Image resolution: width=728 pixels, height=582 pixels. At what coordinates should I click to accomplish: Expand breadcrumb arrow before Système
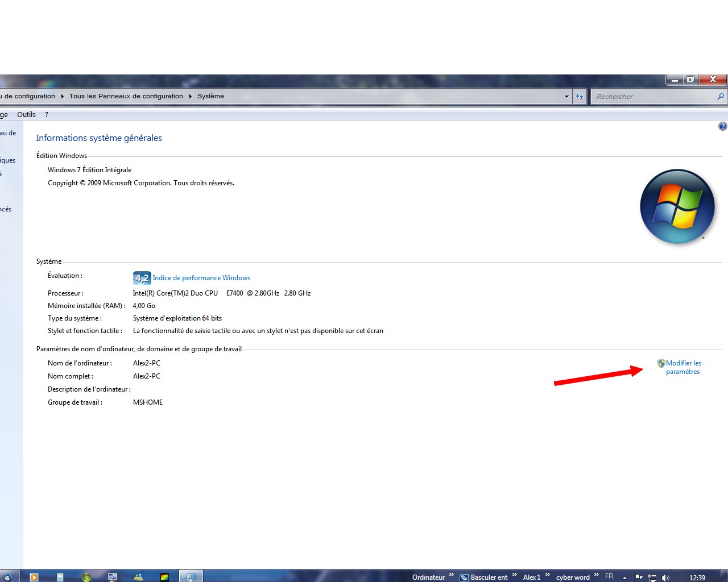click(191, 97)
